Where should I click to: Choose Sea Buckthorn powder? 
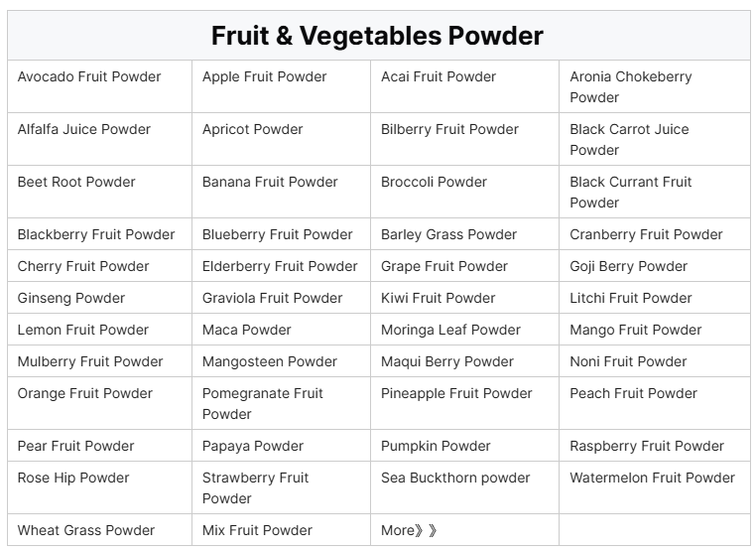click(455, 478)
